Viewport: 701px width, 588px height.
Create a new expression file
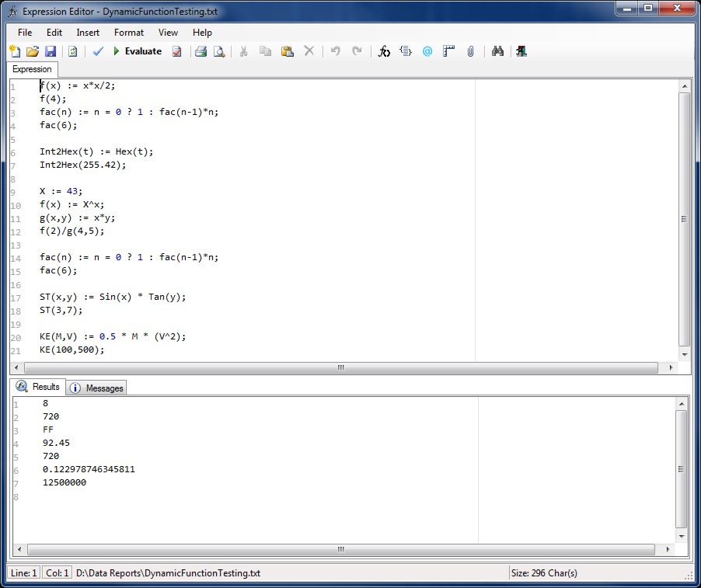coord(15,51)
